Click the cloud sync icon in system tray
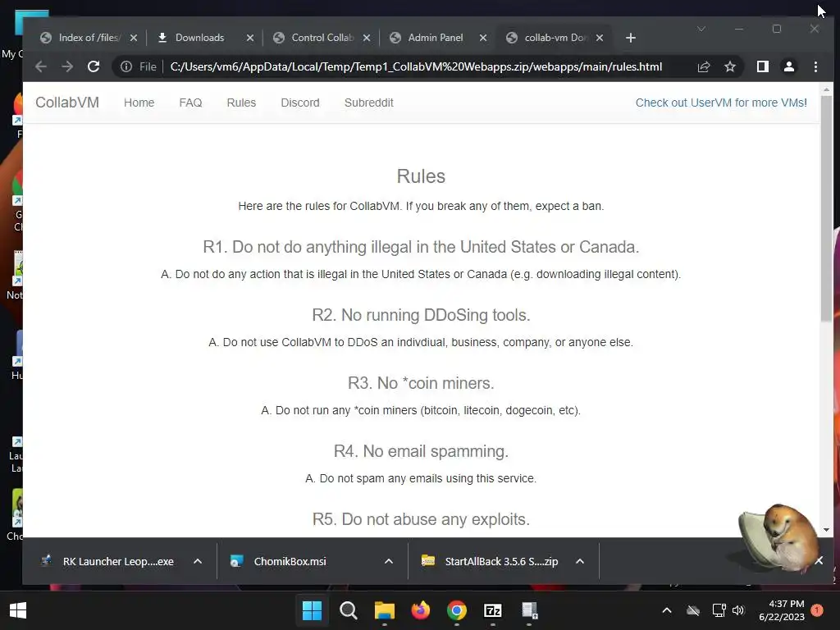This screenshot has height=630, width=840. [693, 610]
